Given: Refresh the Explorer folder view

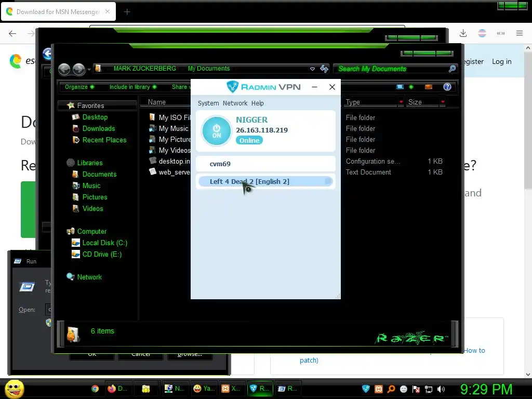Looking at the screenshot, I should tap(324, 69).
